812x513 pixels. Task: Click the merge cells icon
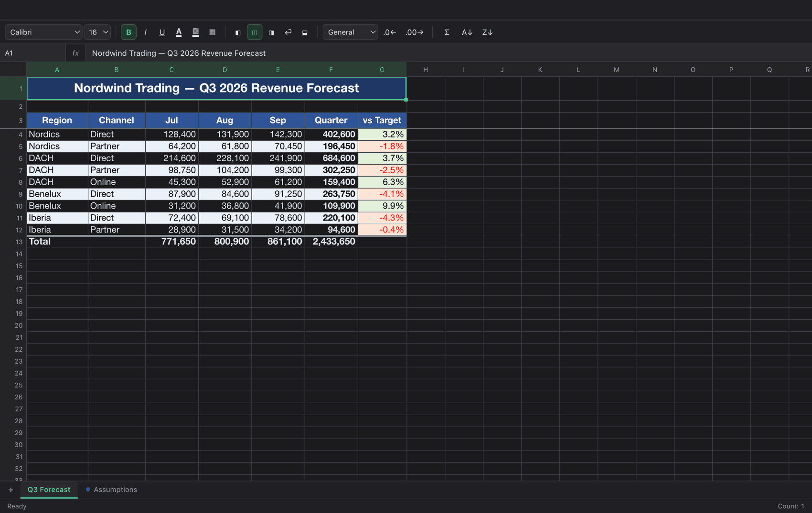(x=305, y=32)
